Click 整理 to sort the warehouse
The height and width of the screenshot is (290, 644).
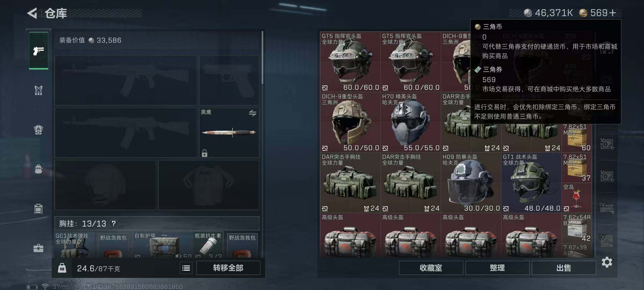click(x=497, y=268)
